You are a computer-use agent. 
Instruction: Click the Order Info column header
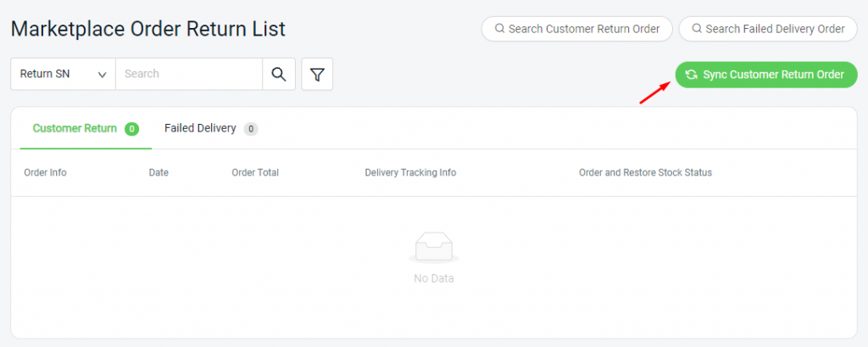[46, 172]
